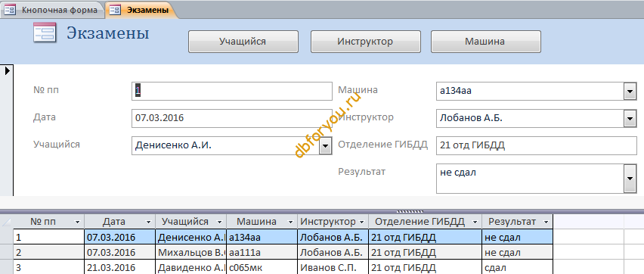Click the split-form divider grip handle
Image resolution: width=644 pixels, height=274 pixels.
[x=410, y=211]
